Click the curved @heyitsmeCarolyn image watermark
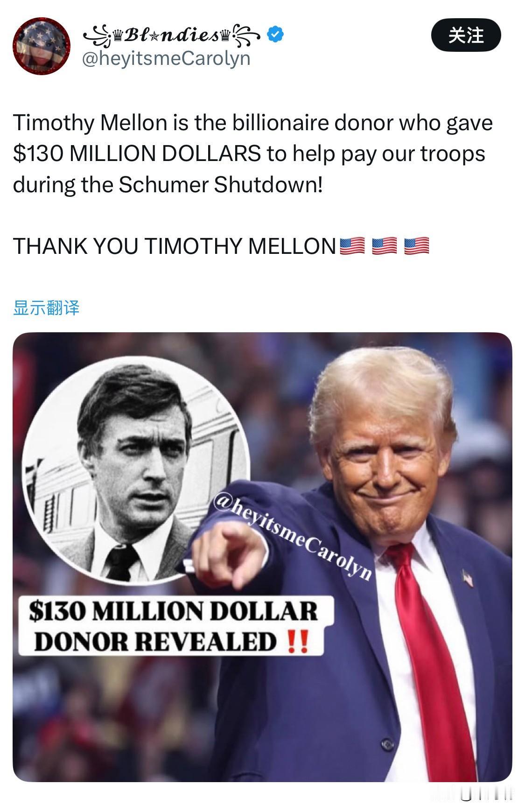This screenshot has height=812, width=525. pos(292,537)
